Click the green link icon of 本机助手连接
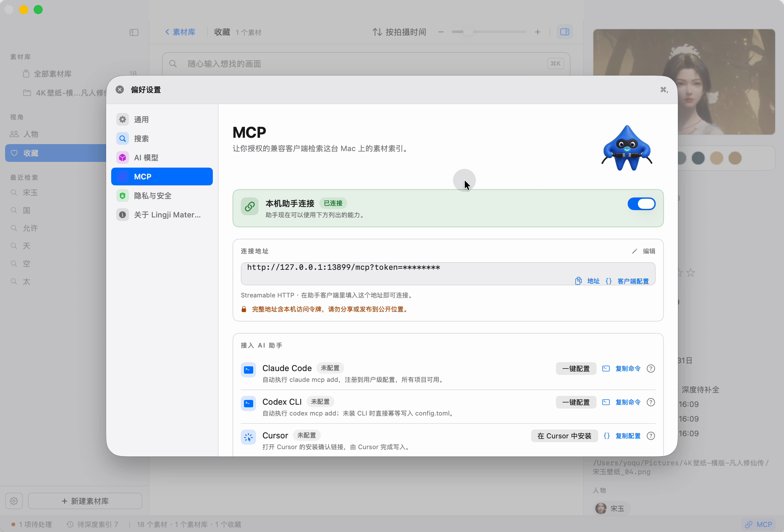The image size is (784, 532). [250, 206]
